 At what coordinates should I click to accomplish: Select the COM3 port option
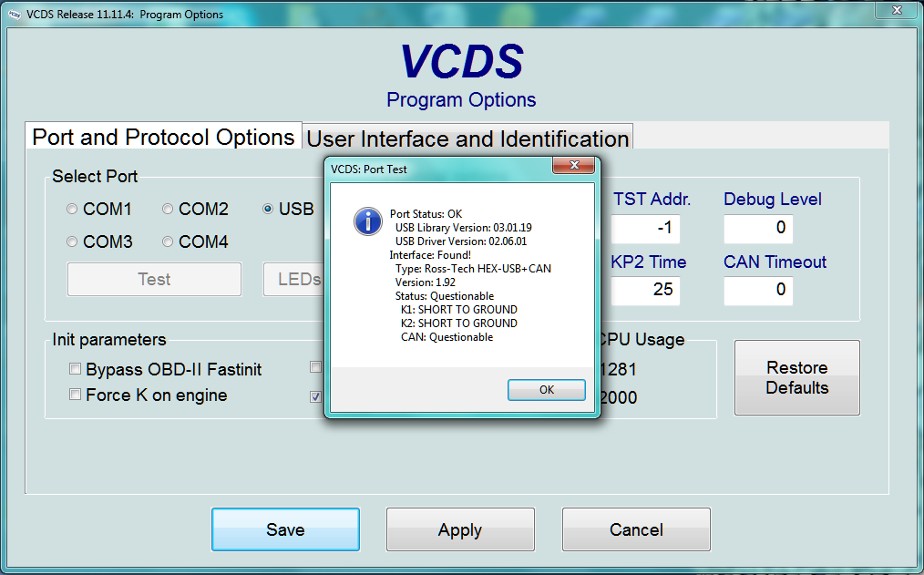(73, 242)
